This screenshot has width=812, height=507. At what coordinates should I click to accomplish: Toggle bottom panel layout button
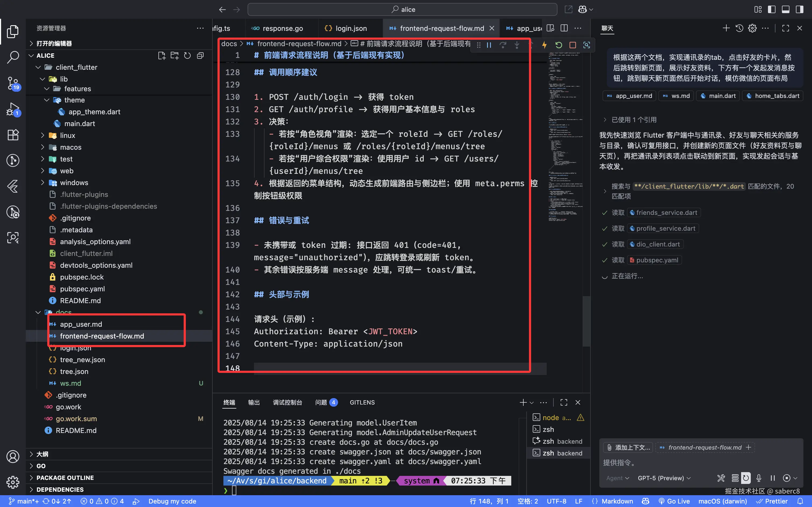(785, 9)
